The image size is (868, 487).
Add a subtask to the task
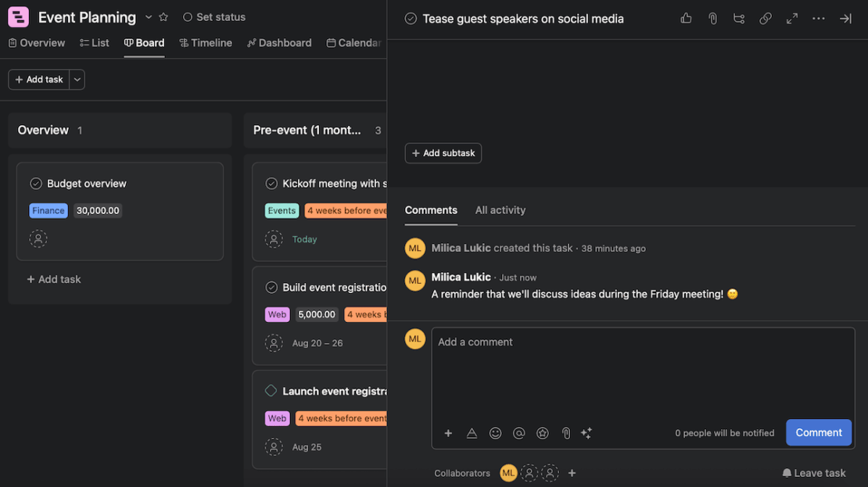pyautogui.click(x=443, y=152)
